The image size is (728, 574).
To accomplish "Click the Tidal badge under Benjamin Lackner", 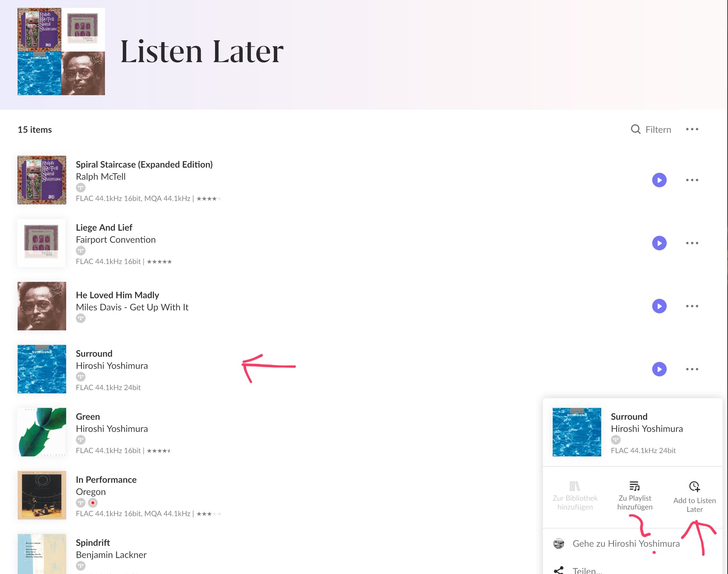I will click(81, 566).
